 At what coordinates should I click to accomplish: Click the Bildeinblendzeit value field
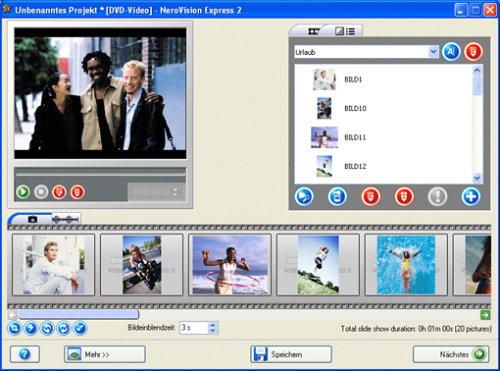(194, 328)
